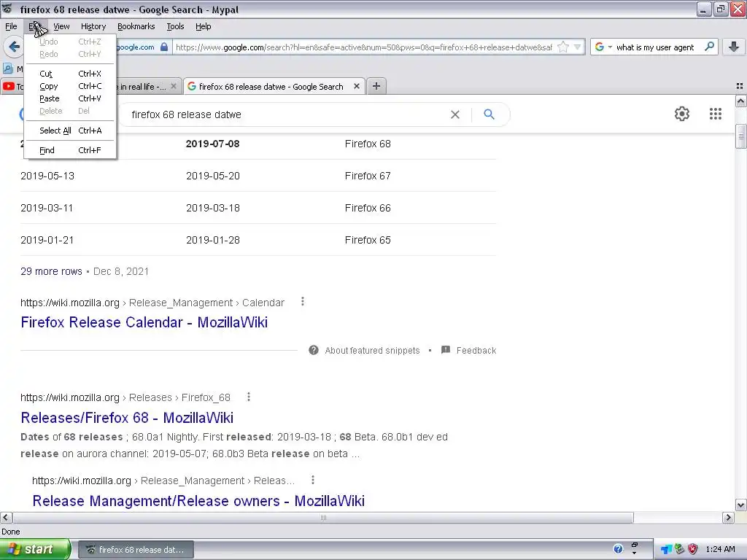The height and width of the screenshot is (560, 747).
Task: Click the taskbar clock showing 1:24 AM
Action: pos(720,549)
